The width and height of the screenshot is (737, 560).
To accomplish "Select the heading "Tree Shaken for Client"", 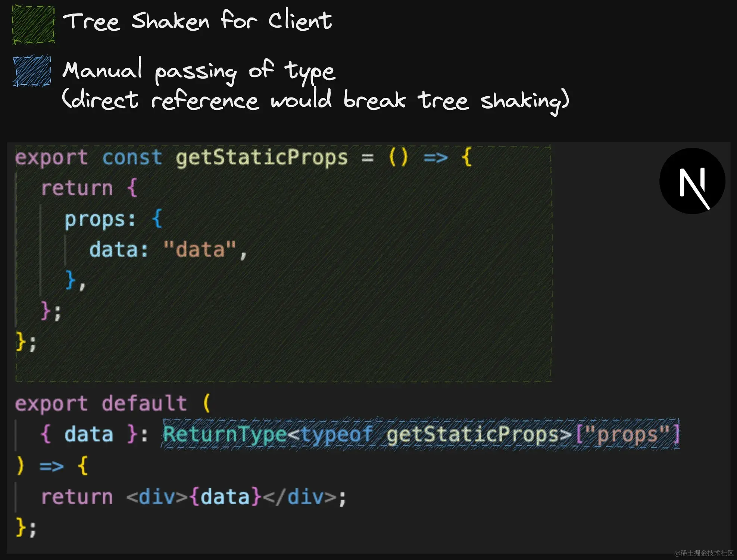I will (x=197, y=20).
